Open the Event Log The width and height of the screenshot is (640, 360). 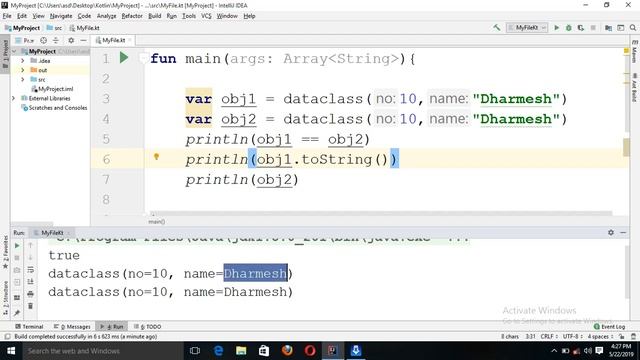pyautogui.click(x=609, y=327)
